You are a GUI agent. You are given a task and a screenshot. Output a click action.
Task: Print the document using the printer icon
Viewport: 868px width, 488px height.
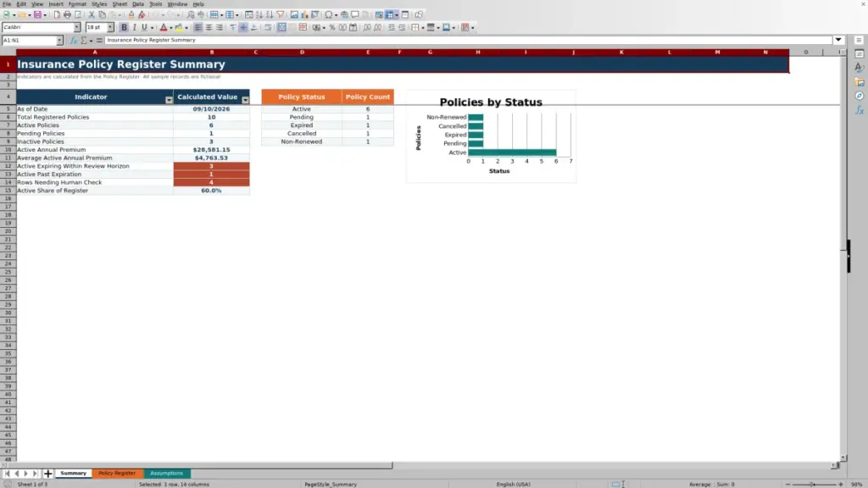[67, 15]
